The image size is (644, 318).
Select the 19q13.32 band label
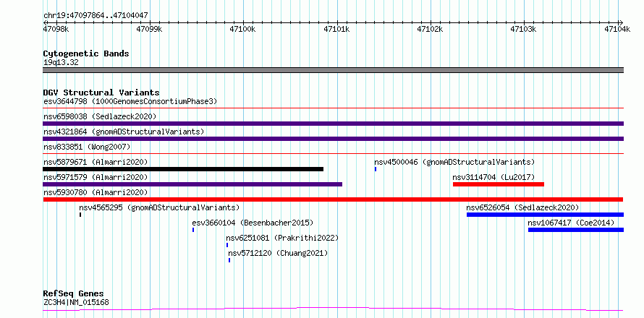61,62
